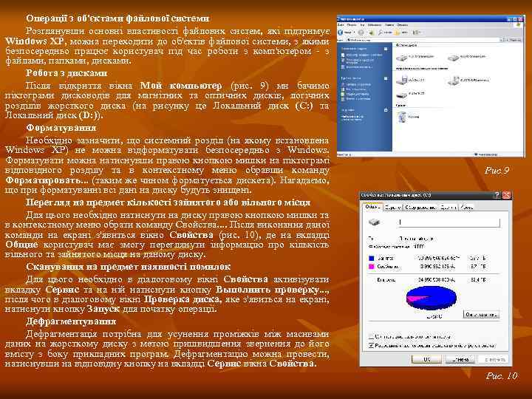
Task: Switch to General tab in Properties dialog
Action: 372,206
